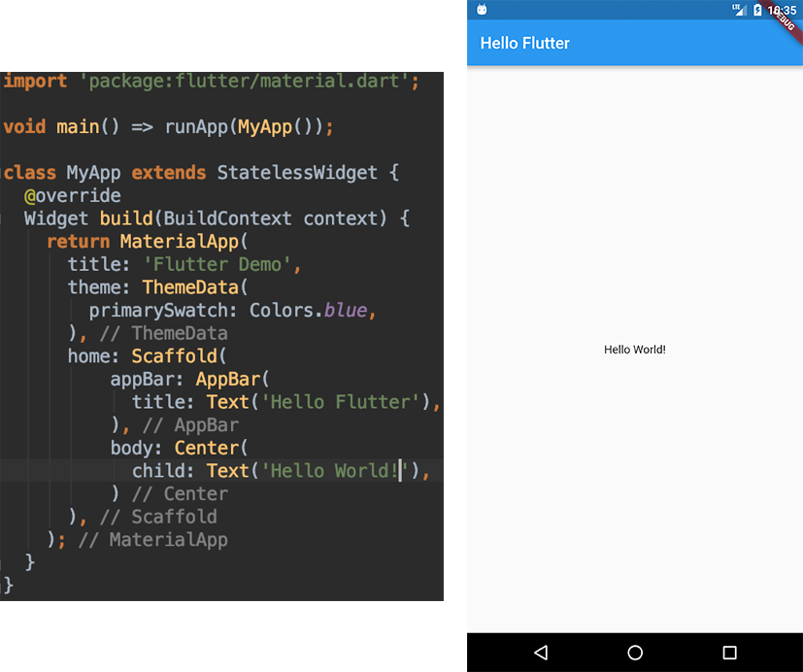The image size is (803, 672).
Task: Click the status bar clock
Action: pos(781,11)
